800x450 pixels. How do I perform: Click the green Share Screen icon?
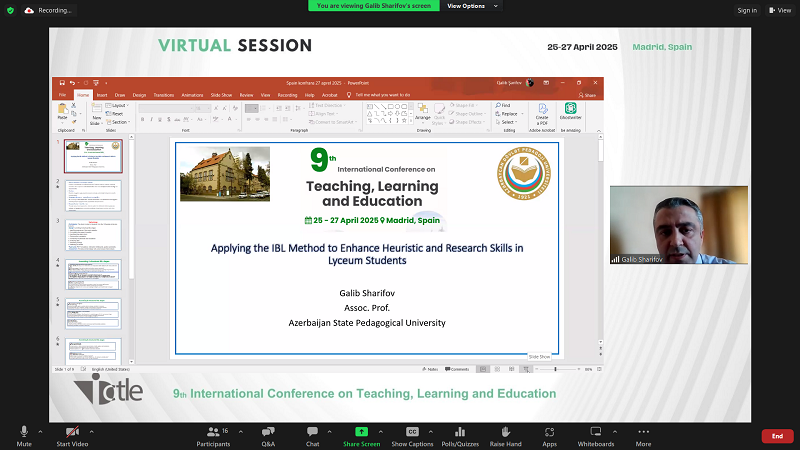tap(361, 434)
